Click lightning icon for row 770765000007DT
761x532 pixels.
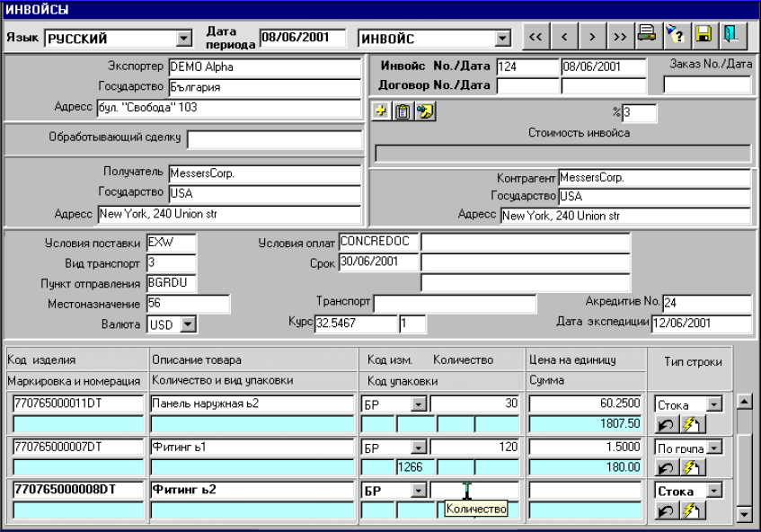(x=692, y=467)
